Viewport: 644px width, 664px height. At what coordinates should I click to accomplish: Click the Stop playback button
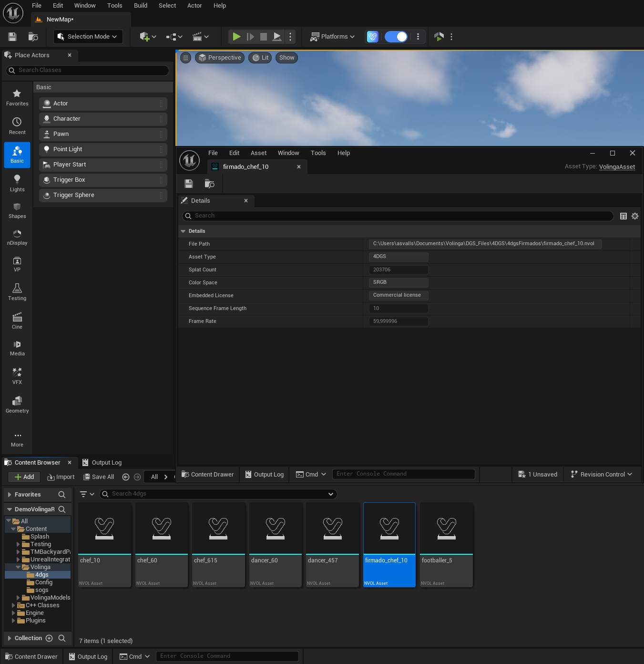tap(264, 37)
